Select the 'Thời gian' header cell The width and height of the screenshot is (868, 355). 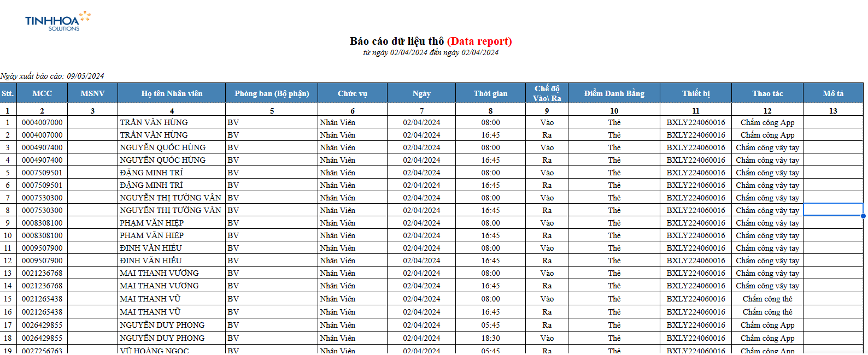(490, 93)
